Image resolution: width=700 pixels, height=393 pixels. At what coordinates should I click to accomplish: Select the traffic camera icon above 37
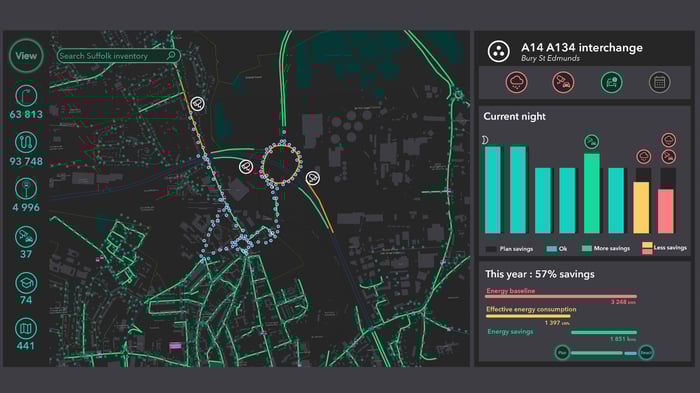26,237
